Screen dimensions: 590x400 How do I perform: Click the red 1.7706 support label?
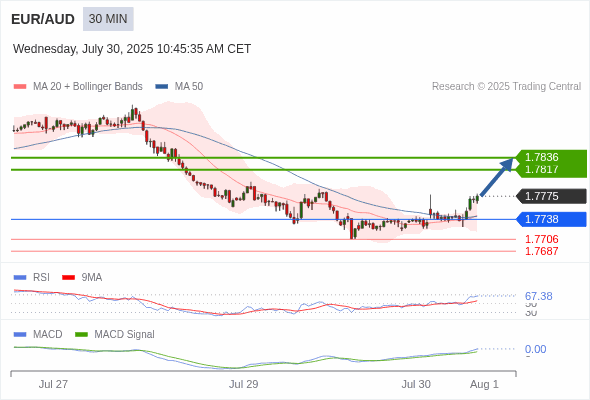click(542, 239)
